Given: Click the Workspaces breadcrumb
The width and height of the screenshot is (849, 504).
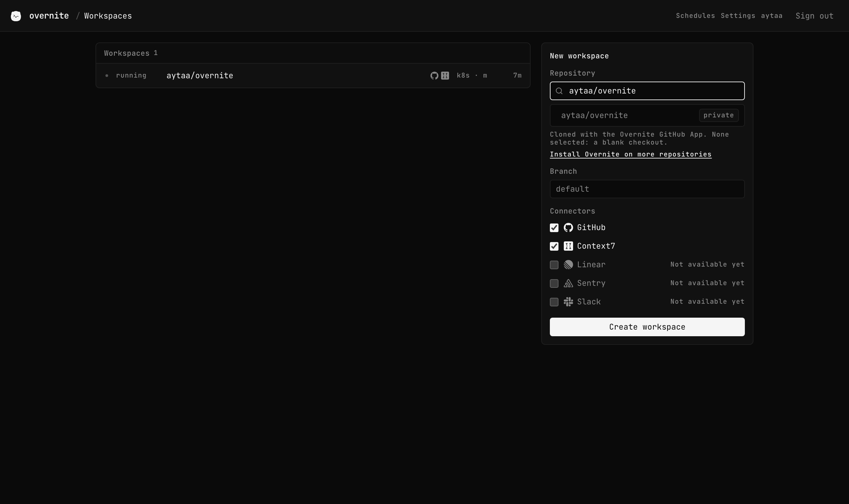Looking at the screenshot, I should pos(108,16).
